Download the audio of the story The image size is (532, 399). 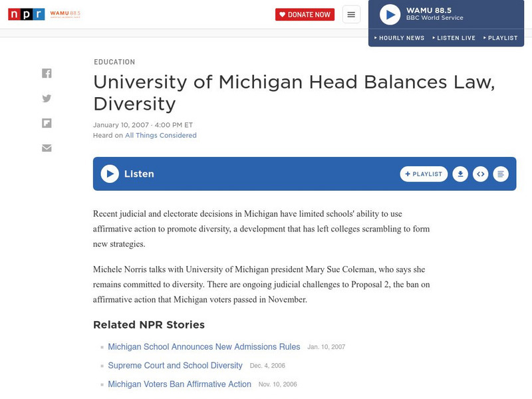pos(460,174)
